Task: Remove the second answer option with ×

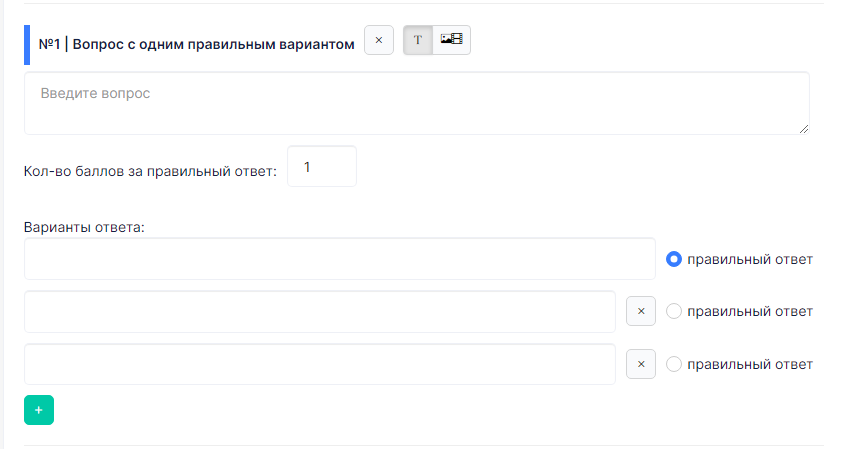Action: (641, 311)
